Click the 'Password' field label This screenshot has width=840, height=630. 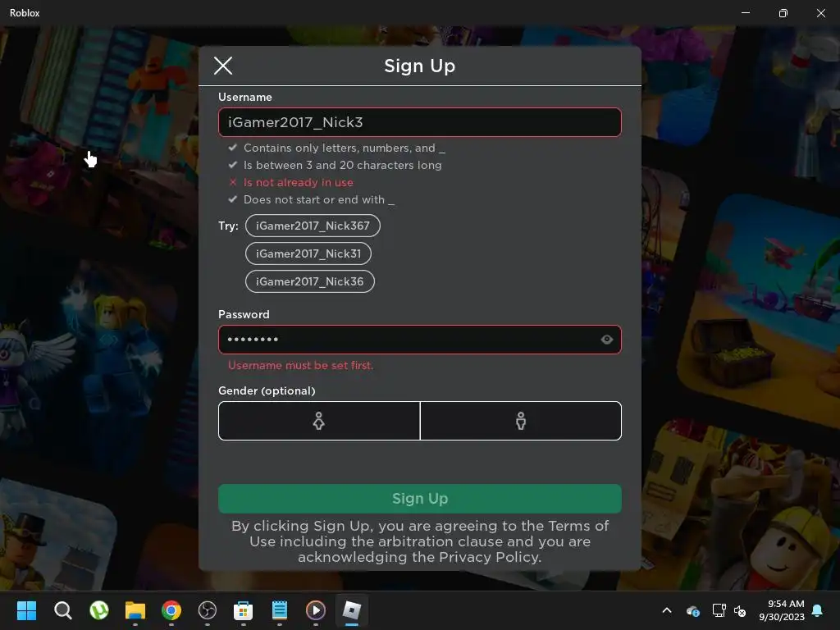pos(244,314)
